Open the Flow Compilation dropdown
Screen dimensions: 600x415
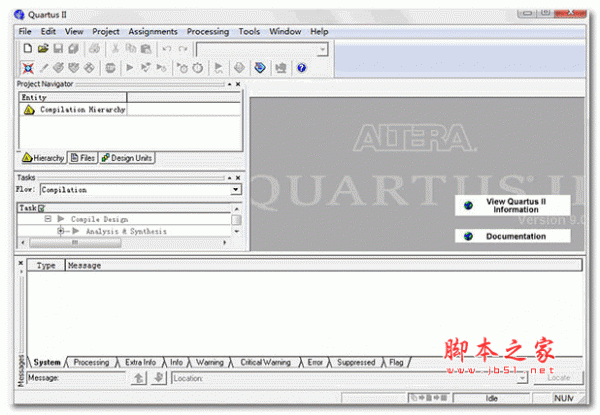tap(236, 189)
